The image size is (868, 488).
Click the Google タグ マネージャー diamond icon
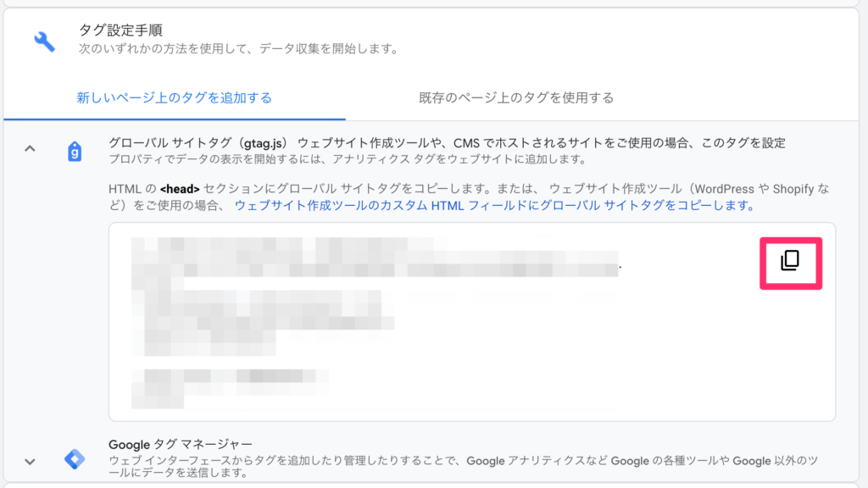click(75, 459)
